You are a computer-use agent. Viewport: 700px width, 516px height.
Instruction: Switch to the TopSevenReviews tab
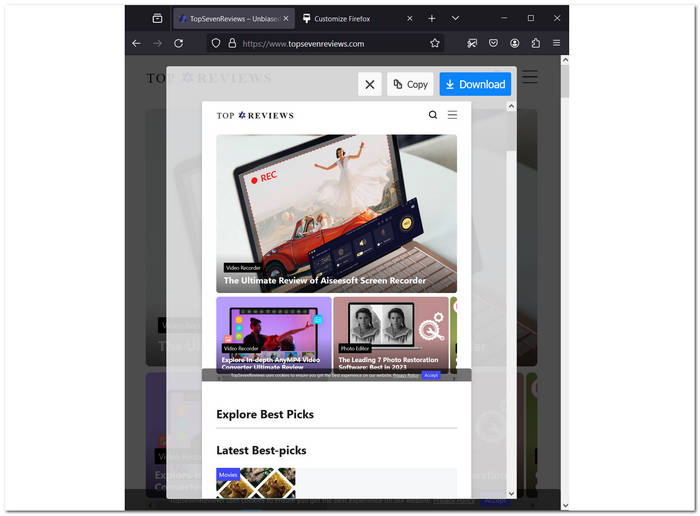[x=234, y=18]
